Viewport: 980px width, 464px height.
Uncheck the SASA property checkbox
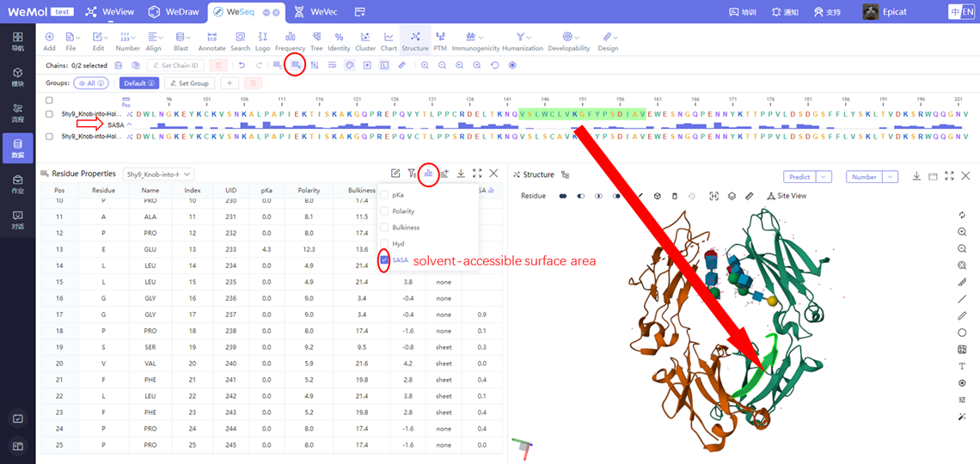click(384, 259)
